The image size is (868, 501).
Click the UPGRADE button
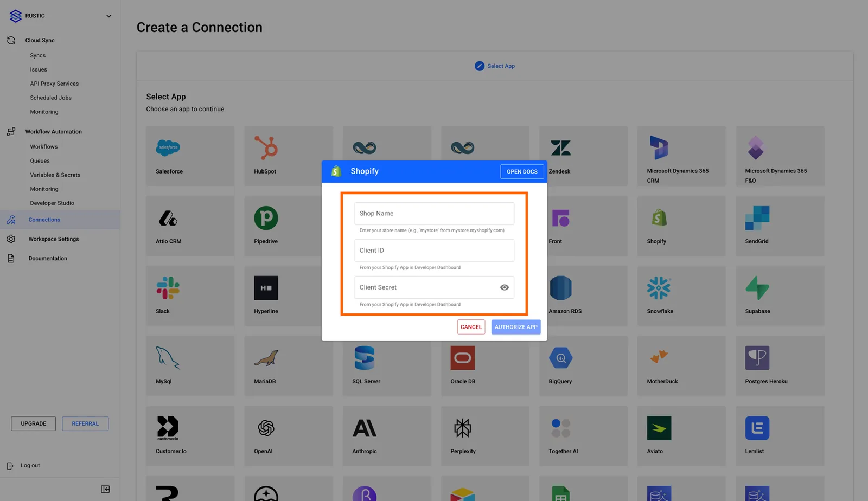(x=33, y=423)
